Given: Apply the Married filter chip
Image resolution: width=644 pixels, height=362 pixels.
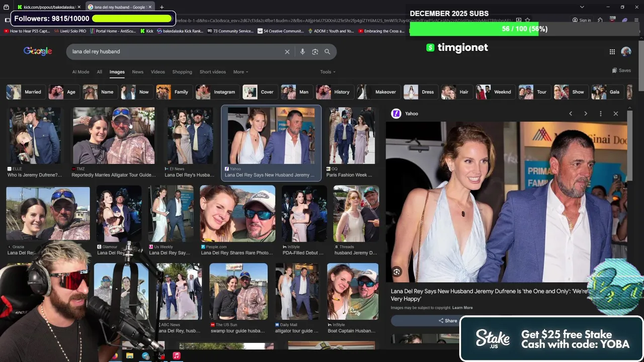Looking at the screenshot, I should [25, 92].
